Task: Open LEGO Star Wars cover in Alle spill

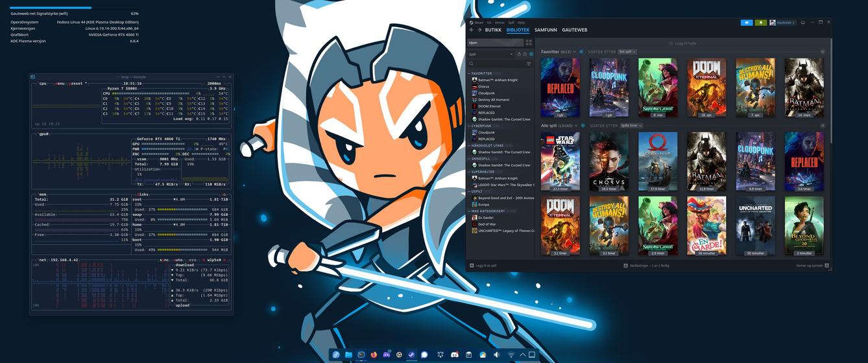Action: (x=560, y=161)
